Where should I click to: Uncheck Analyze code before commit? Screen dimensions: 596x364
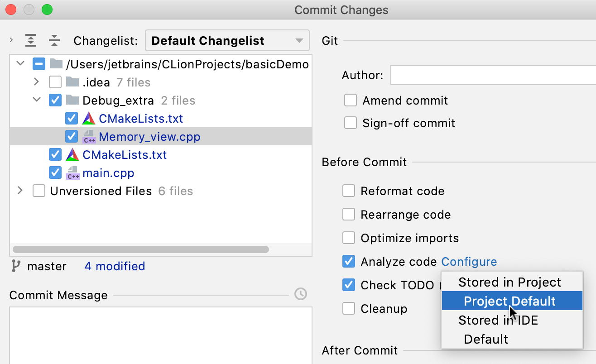(349, 261)
